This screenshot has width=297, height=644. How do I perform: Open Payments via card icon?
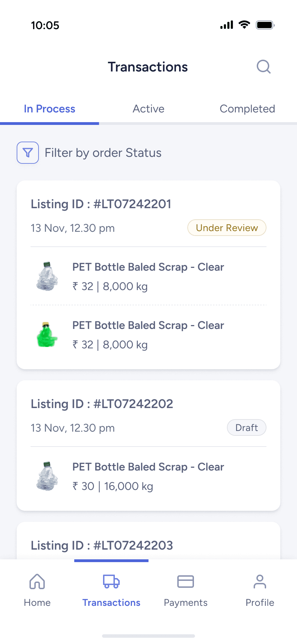[x=186, y=582]
